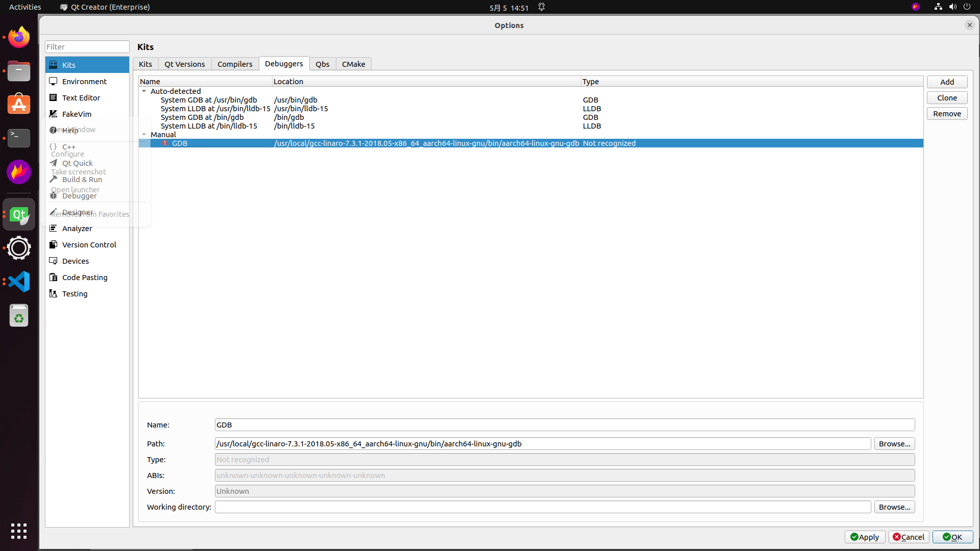Select Version Control settings category

pyautogui.click(x=89, y=245)
